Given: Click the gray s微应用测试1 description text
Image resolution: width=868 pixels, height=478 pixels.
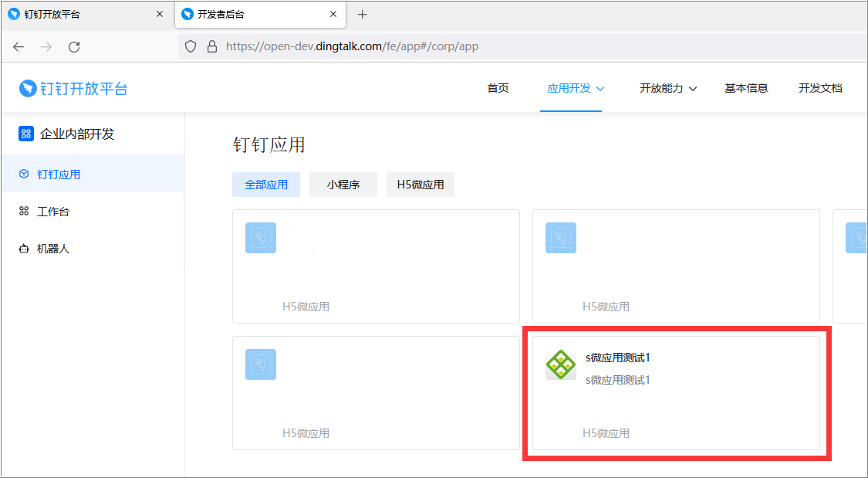Looking at the screenshot, I should point(618,380).
